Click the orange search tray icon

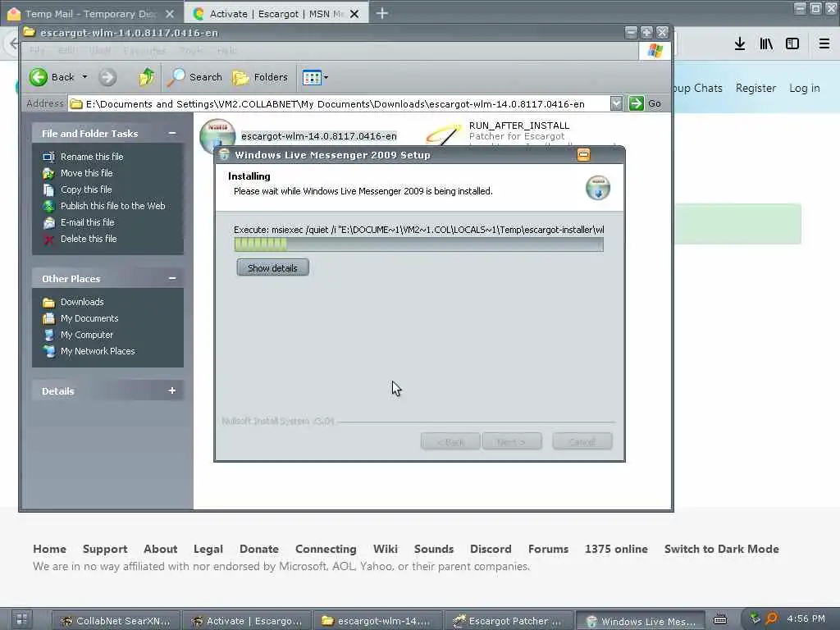(x=771, y=619)
